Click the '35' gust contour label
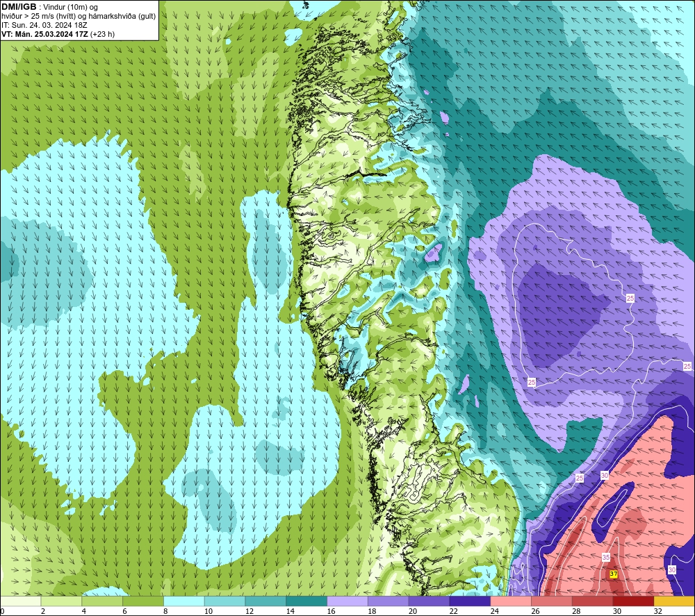Image resolution: width=695 pixels, height=616 pixels. pyautogui.click(x=605, y=557)
